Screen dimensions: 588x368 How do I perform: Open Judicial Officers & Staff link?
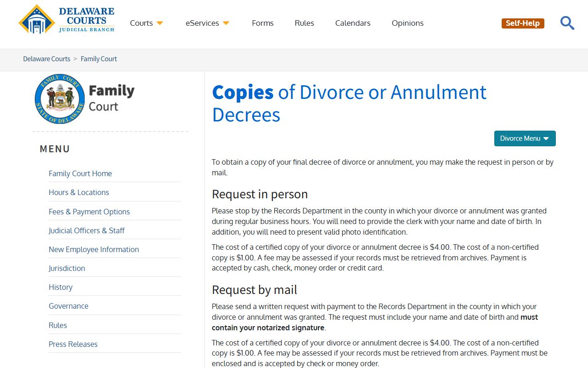pos(87,230)
